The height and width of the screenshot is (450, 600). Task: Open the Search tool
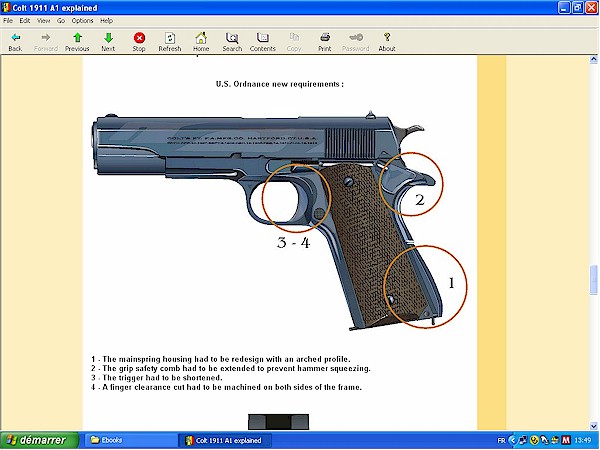(x=232, y=41)
